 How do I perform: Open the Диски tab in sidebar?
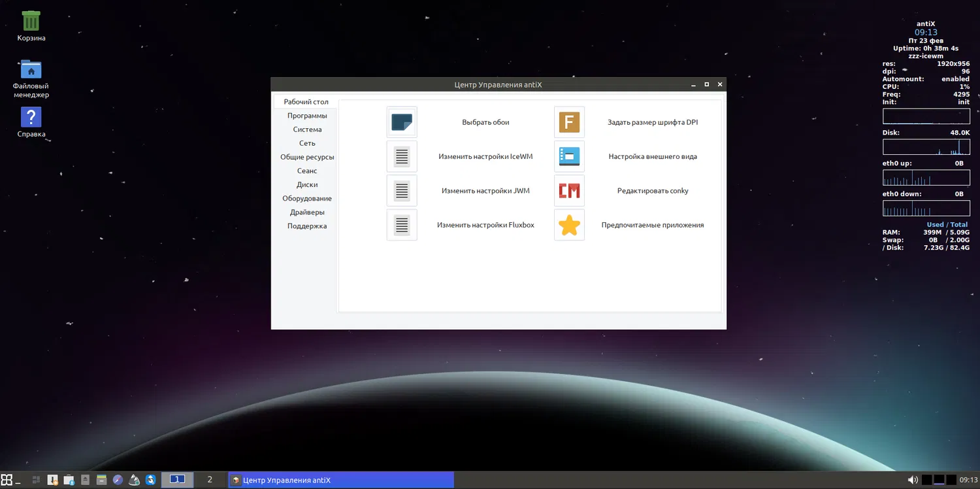click(x=307, y=184)
